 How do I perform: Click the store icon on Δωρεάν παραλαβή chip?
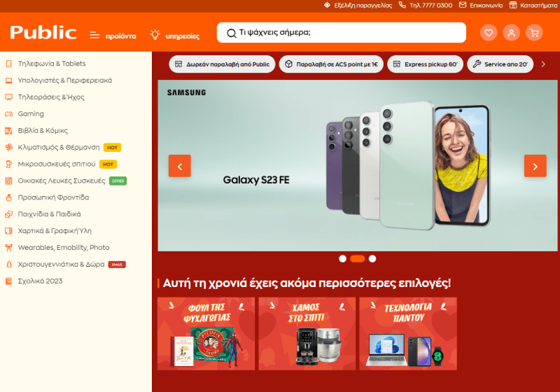[x=178, y=64]
